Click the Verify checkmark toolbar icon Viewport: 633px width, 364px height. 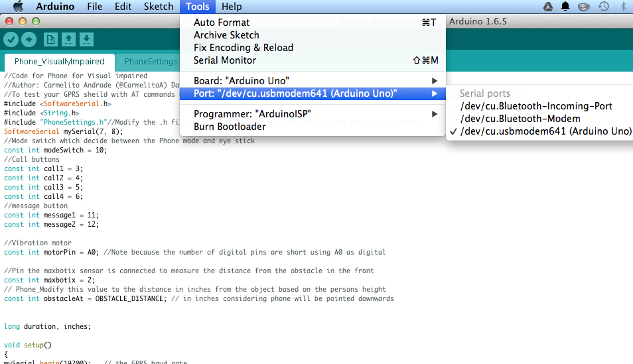[11, 39]
